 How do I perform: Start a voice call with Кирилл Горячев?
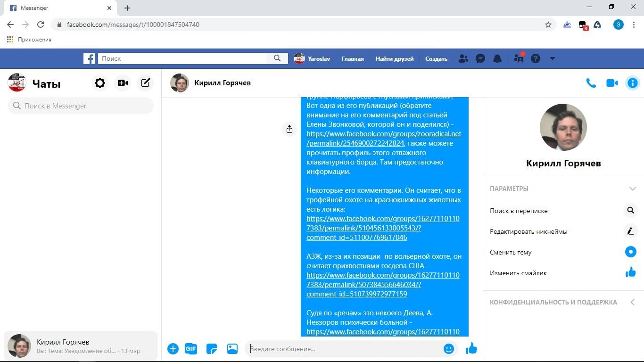(x=591, y=83)
